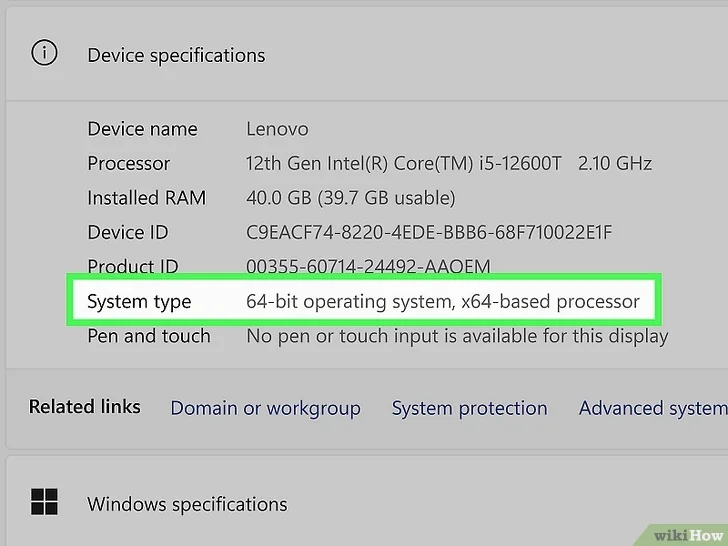
Task: Open the Advanced system settings link
Action: (x=652, y=408)
